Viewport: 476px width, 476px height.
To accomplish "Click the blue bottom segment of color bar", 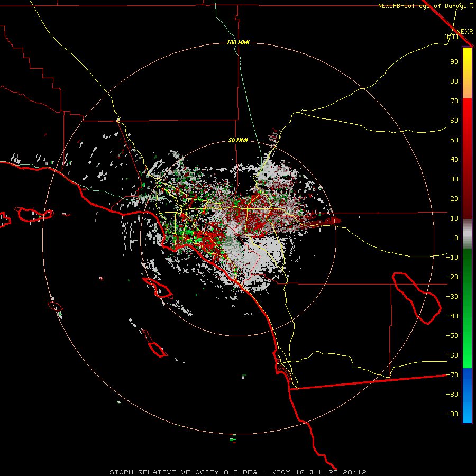I will [467, 396].
